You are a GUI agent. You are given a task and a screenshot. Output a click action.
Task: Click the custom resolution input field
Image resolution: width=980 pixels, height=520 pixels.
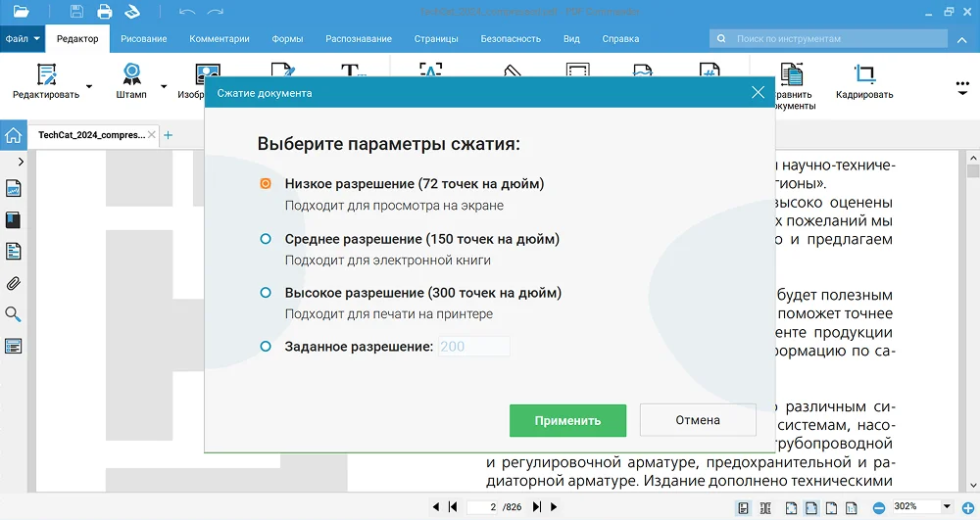click(474, 347)
